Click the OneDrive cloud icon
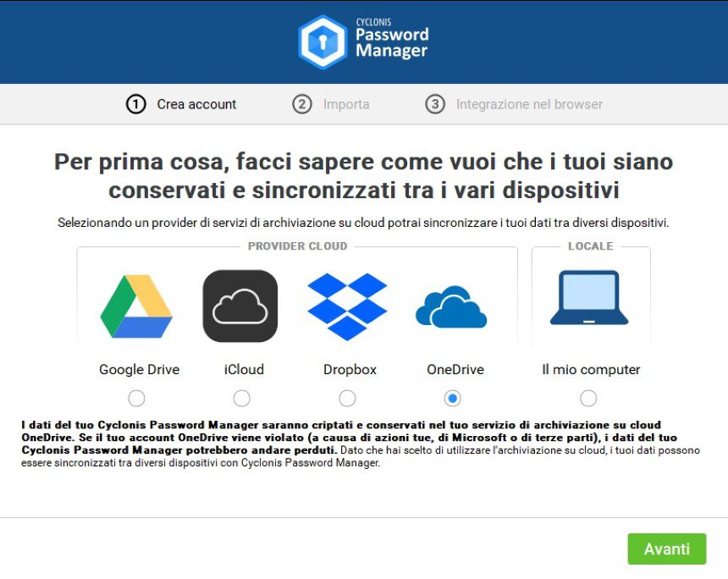The height and width of the screenshot is (579, 728). 451,307
